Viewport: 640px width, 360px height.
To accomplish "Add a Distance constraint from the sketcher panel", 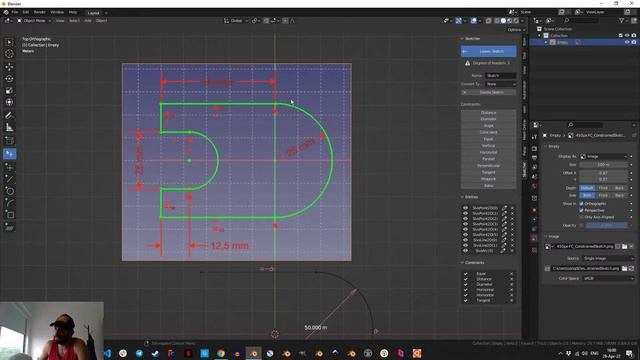I will pyautogui.click(x=489, y=112).
